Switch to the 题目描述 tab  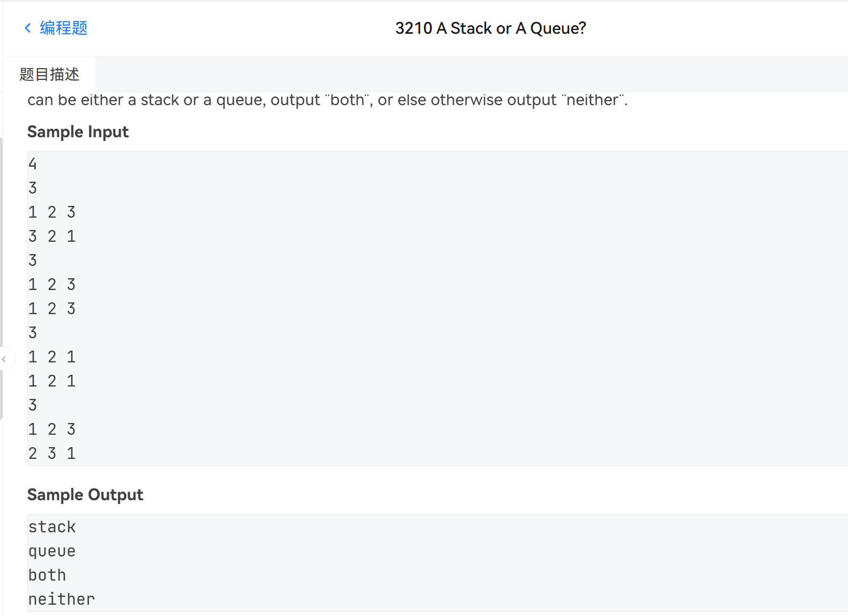48,75
